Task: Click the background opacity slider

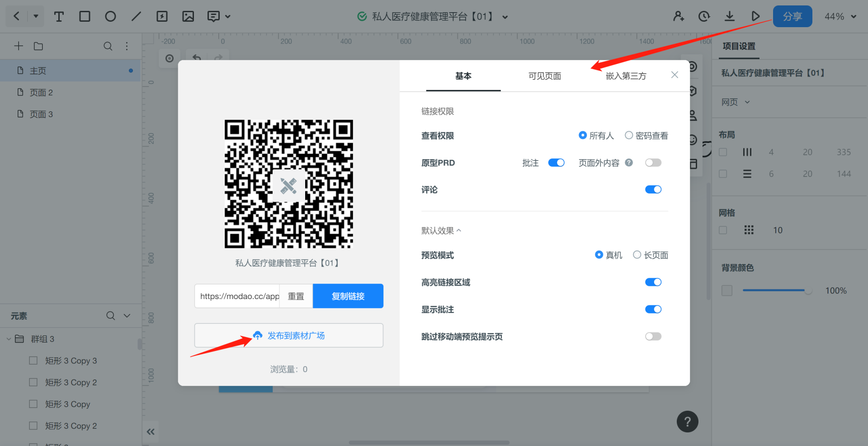Action: pyautogui.click(x=777, y=290)
